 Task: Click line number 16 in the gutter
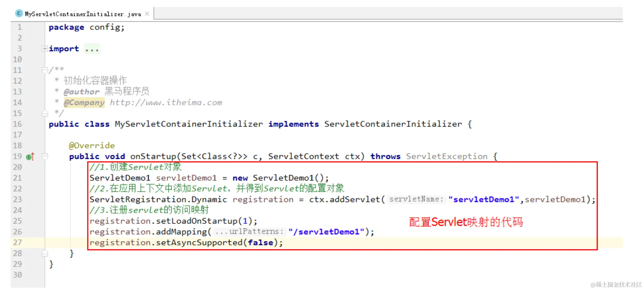click(17, 124)
